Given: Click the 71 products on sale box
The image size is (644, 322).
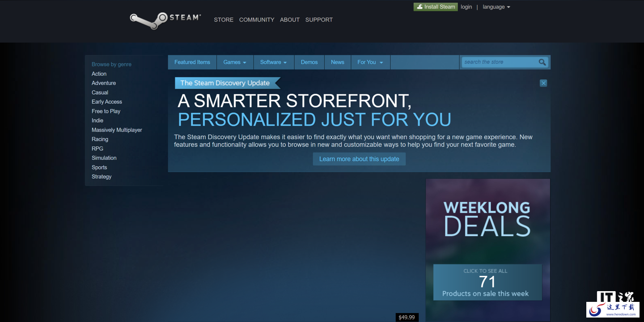Looking at the screenshot, I should [487, 282].
